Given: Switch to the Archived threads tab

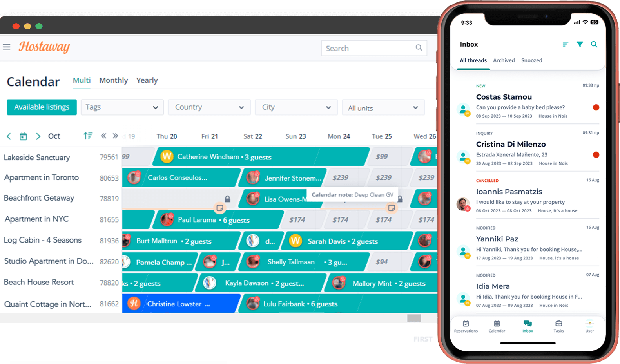Looking at the screenshot, I should pos(504,60).
